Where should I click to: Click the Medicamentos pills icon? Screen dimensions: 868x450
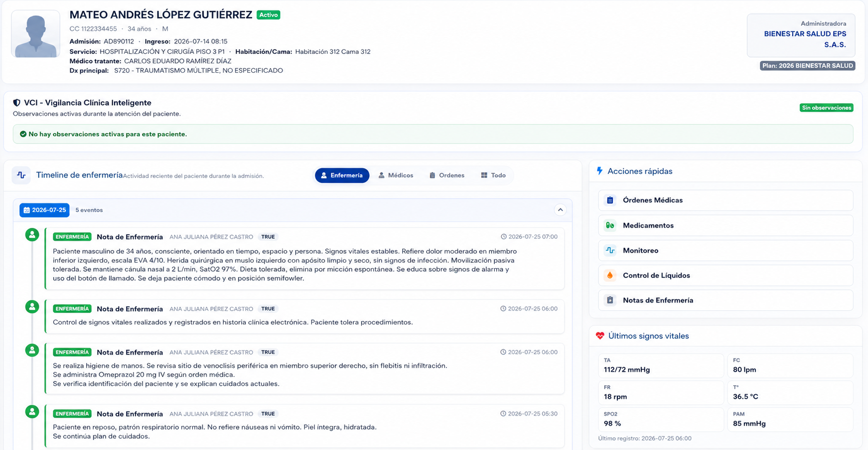[x=610, y=225]
